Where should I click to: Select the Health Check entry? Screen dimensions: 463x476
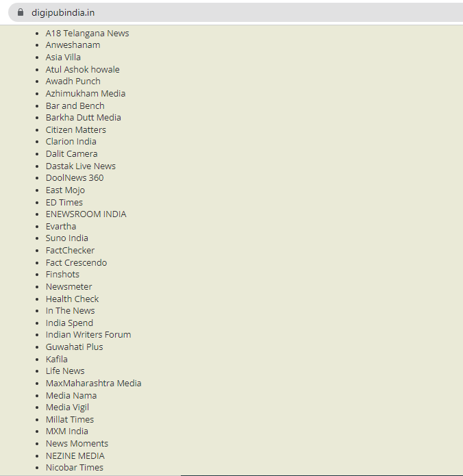73,299
